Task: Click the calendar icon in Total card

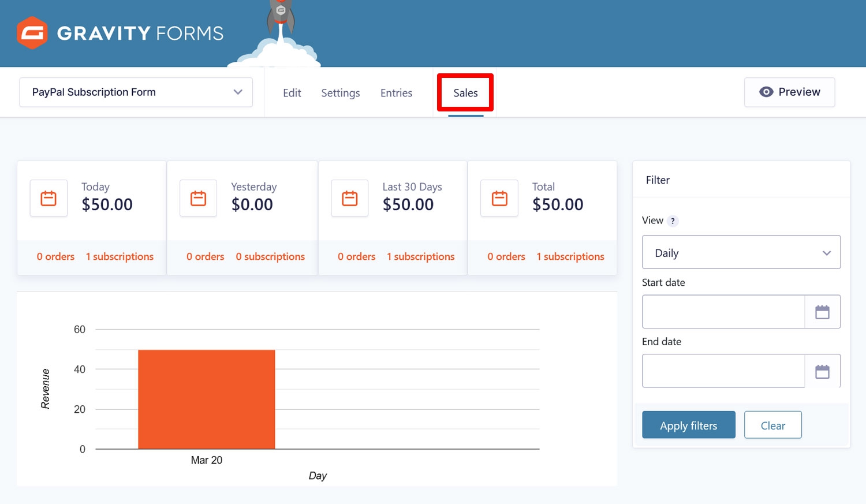Action: pyautogui.click(x=499, y=199)
